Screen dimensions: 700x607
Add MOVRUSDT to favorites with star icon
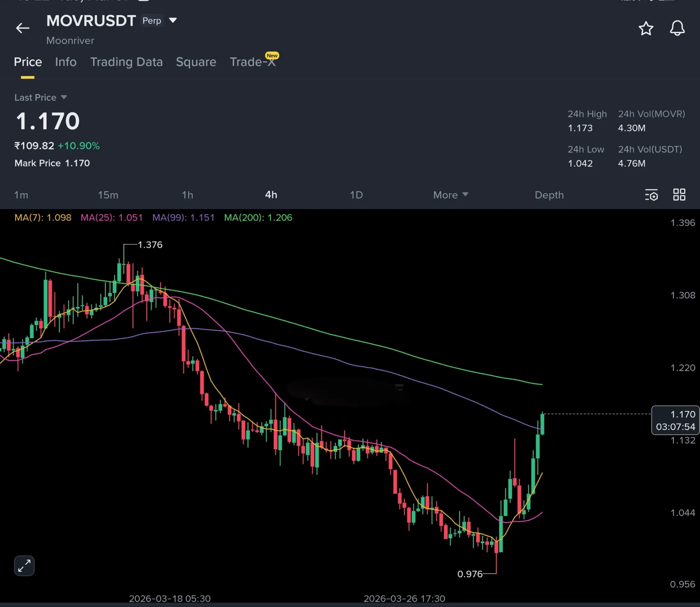[x=646, y=28]
